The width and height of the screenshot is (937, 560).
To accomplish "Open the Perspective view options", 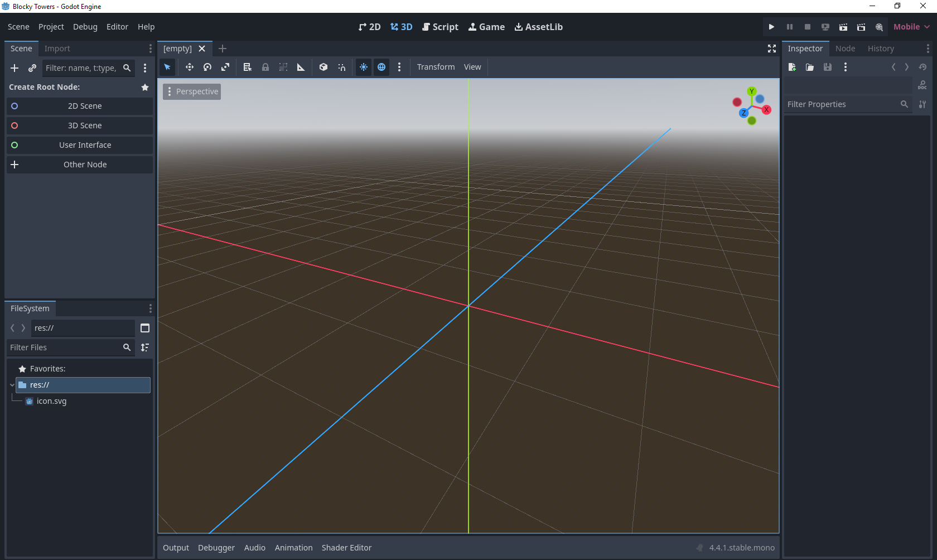I will coord(192,91).
